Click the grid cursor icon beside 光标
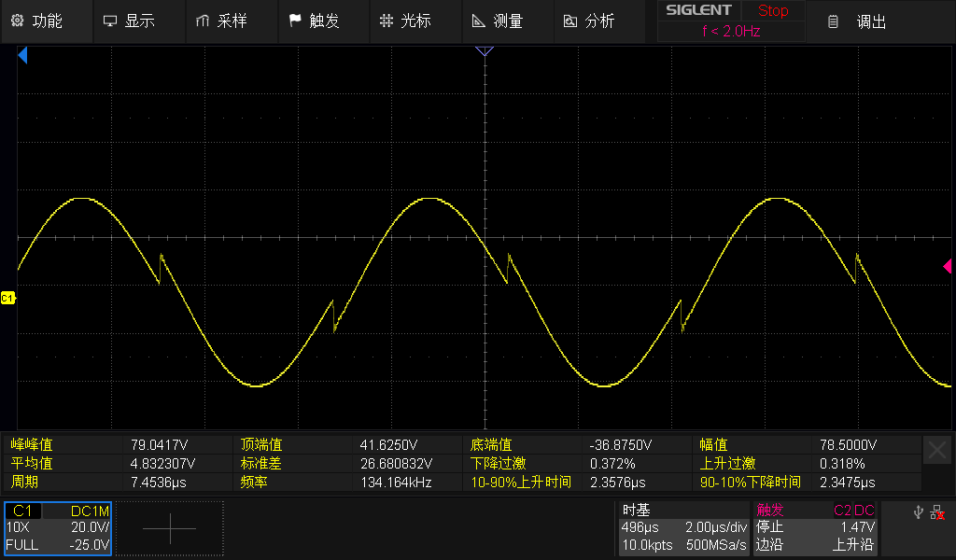Viewport: 956px width, 560px height. (387, 21)
